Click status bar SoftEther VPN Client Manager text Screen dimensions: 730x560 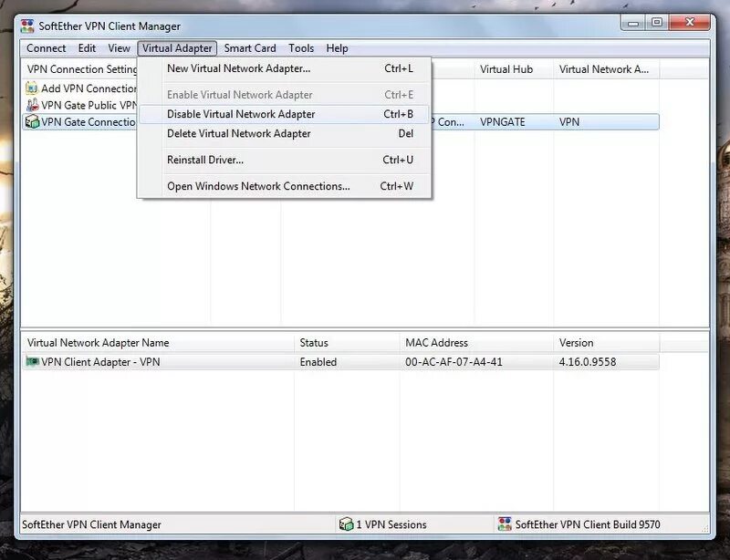tap(91, 524)
